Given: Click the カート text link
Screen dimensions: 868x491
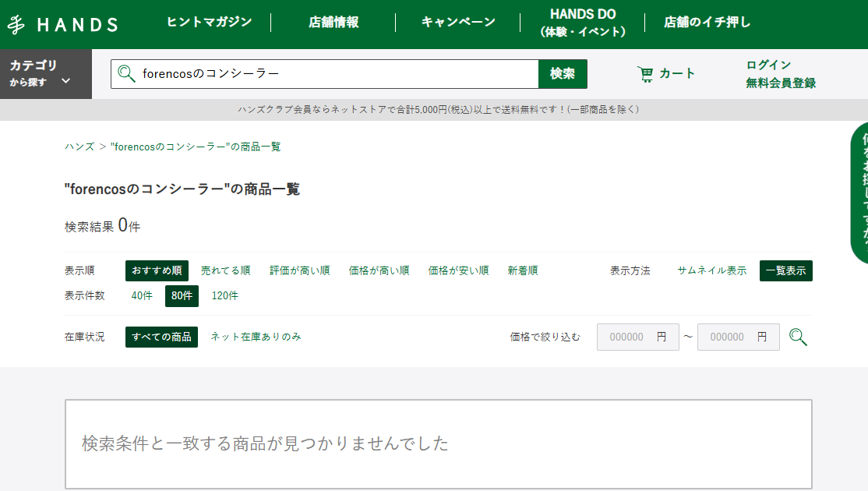Looking at the screenshot, I should click(x=676, y=73).
